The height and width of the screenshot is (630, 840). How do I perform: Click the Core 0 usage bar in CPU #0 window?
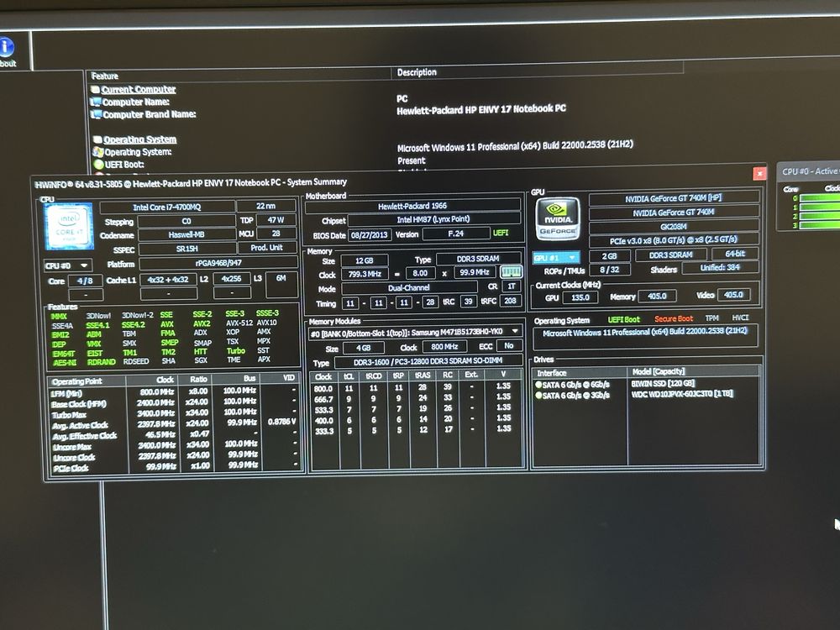pyautogui.click(x=819, y=198)
